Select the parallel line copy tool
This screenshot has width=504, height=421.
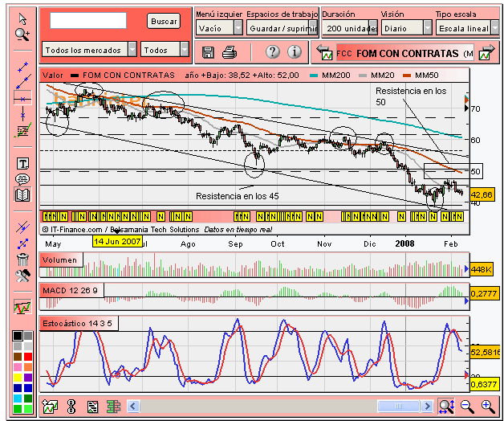click(22, 227)
